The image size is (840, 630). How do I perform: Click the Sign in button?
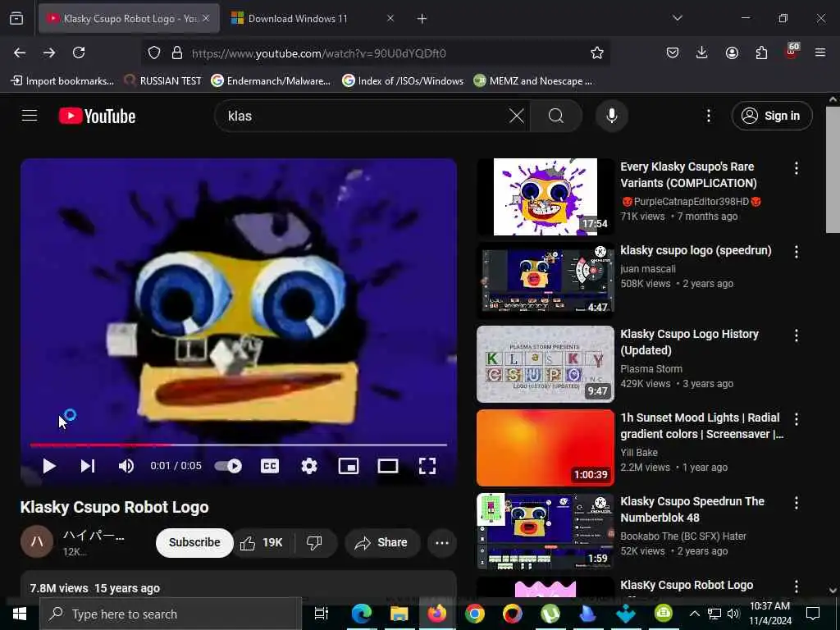tap(772, 116)
